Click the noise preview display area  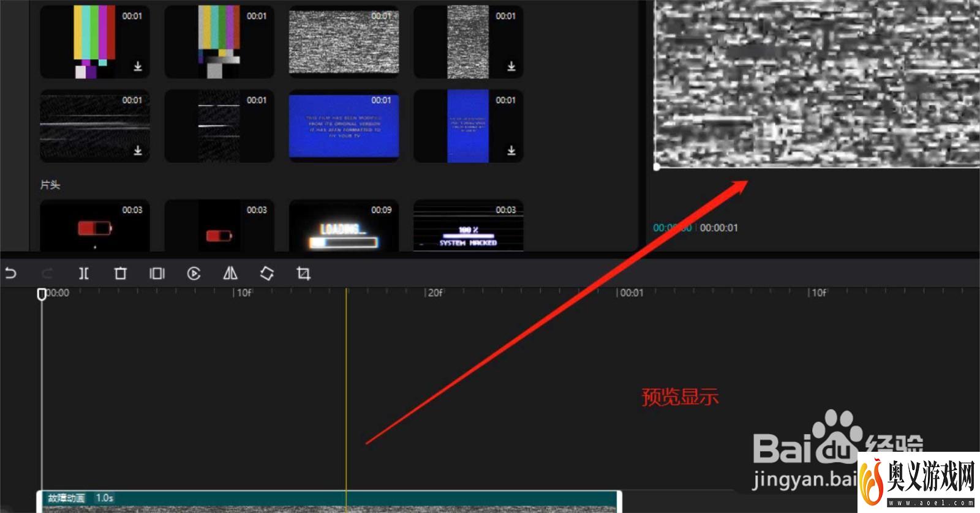[817, 83]
